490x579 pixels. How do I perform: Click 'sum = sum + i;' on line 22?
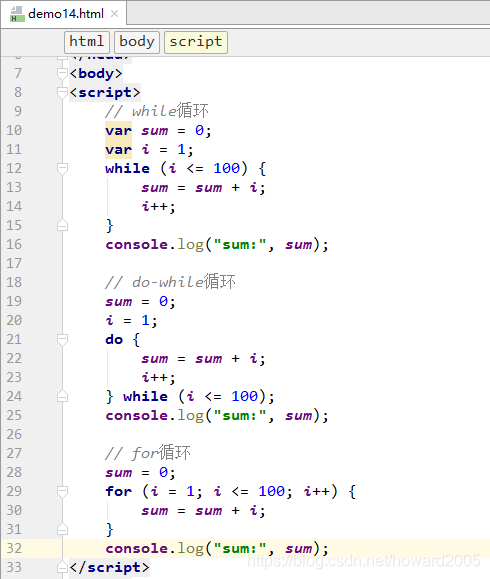[203, 359]
